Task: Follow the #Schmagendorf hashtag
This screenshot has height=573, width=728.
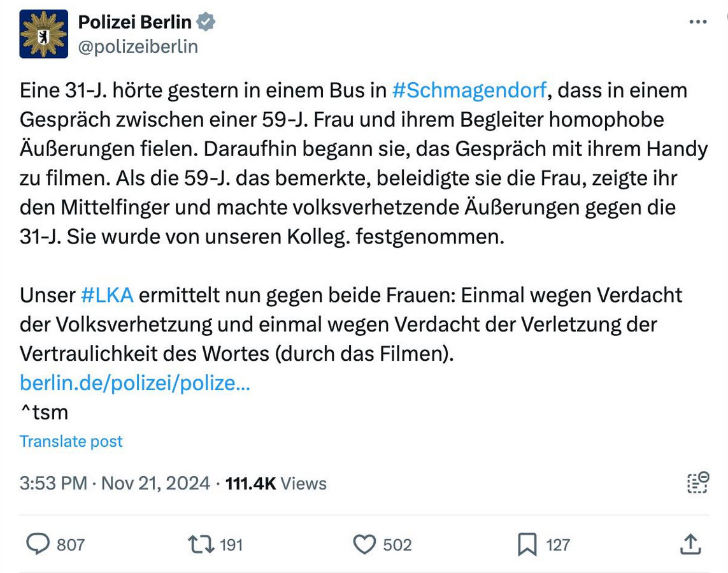Action: pos(469,90)
